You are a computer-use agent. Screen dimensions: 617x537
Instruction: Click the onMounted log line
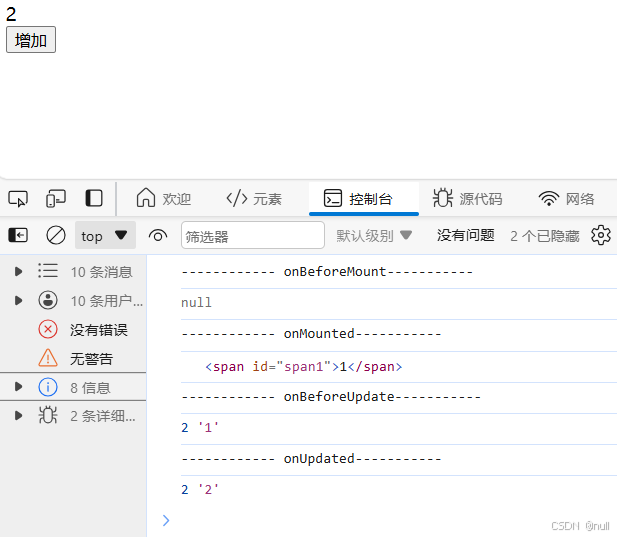(x=311, y=334)
